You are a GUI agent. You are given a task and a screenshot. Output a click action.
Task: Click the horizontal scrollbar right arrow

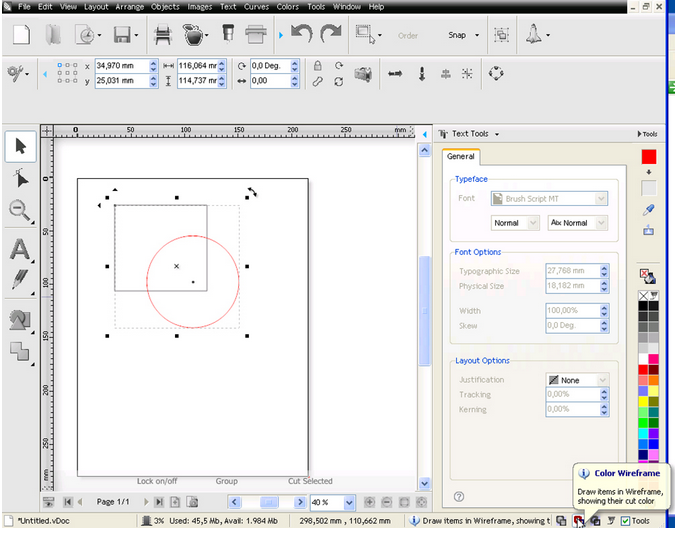(x=300, y=502)
